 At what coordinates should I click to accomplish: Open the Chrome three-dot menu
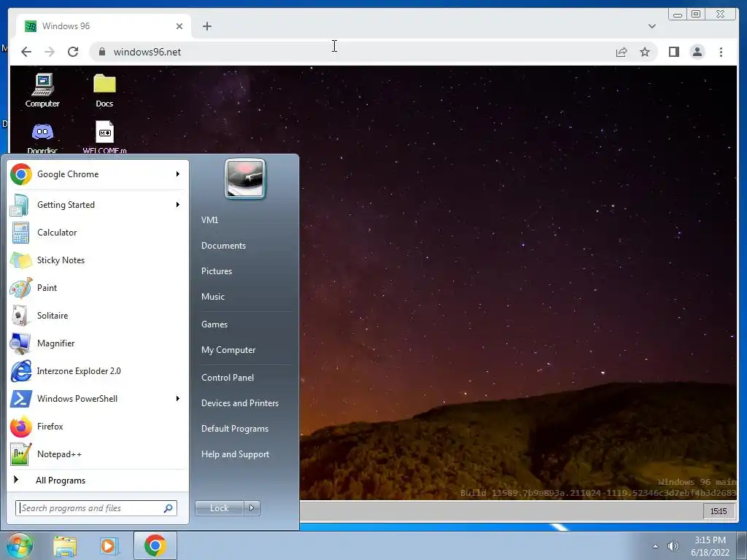721,52
